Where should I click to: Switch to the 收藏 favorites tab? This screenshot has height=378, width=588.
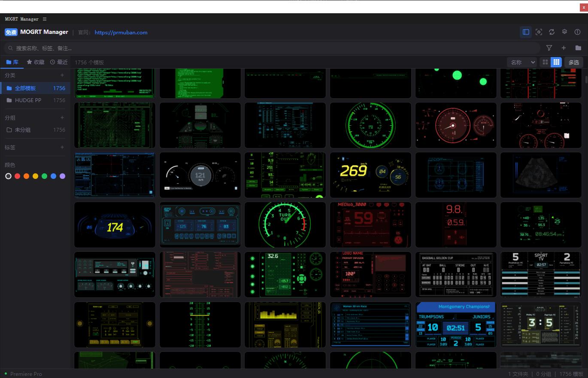(x=36, y=62)
